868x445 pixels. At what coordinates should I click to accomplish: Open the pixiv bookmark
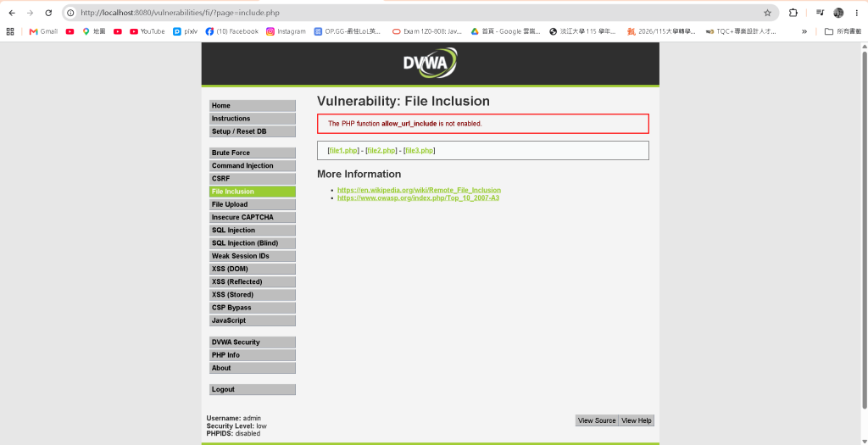pyautogui.click(x=184, y=31)
